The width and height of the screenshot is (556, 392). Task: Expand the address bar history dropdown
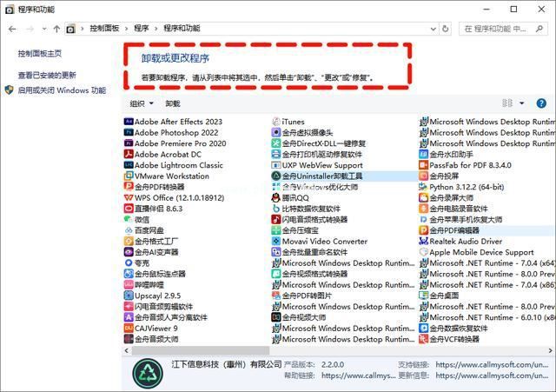point(433,29)
